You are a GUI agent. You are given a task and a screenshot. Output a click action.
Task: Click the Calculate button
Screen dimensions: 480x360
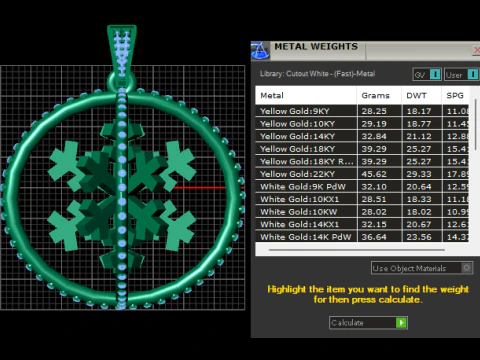[368, 323]
